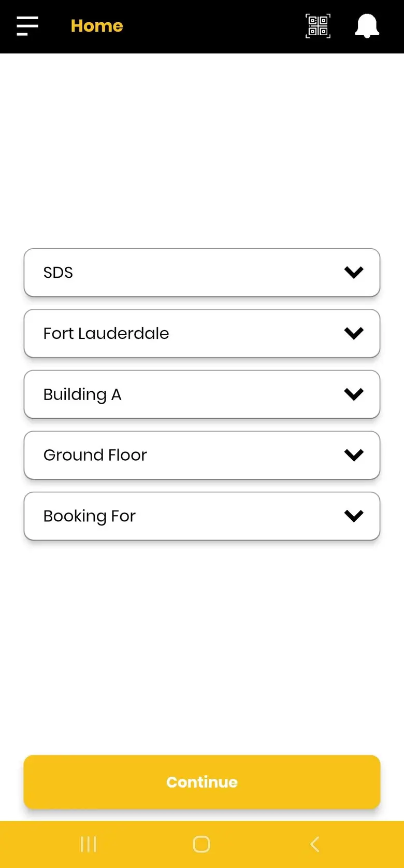The image size is (404, 868).
Task: Open notifications bell icon
Action: pyautogui.click(x=367, y=26)
